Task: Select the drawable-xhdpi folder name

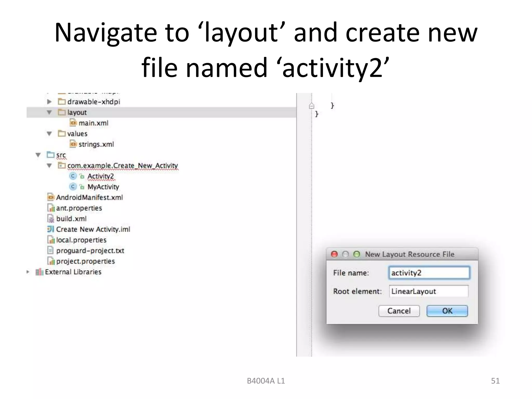Action: click(x=94, y=102)
